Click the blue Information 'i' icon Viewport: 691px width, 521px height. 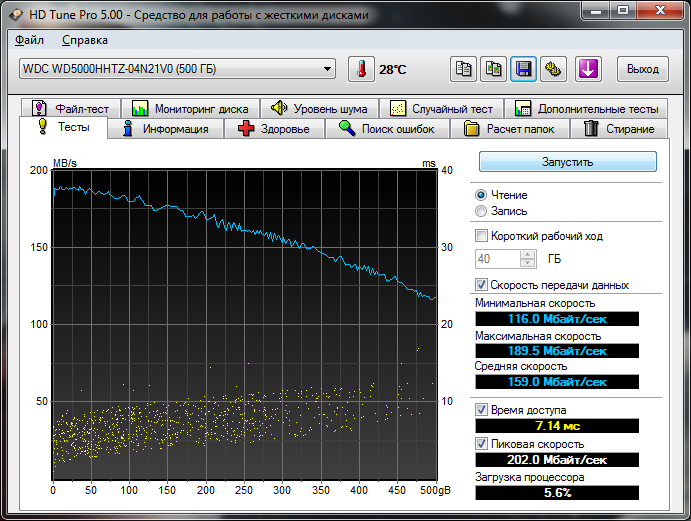click(128, 129)
